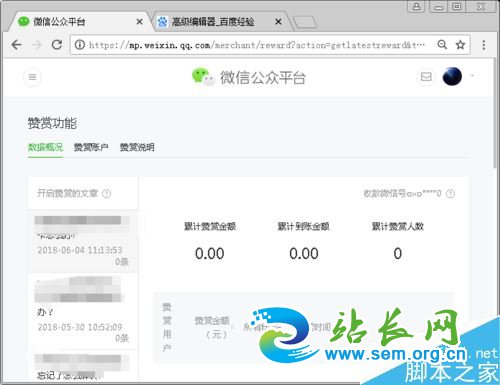500x385 pixels.
Task: Click help icon next to 开启赞赏的文章
Action: [106, 193]
